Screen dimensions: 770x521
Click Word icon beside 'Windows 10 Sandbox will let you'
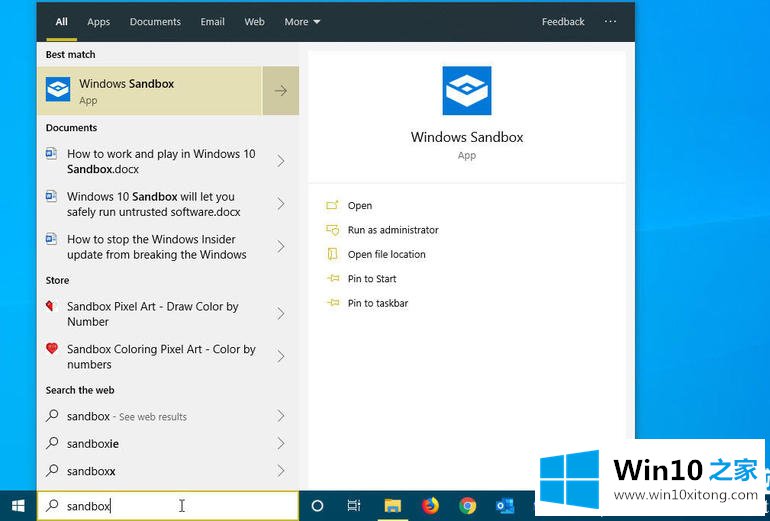[52, 196]
